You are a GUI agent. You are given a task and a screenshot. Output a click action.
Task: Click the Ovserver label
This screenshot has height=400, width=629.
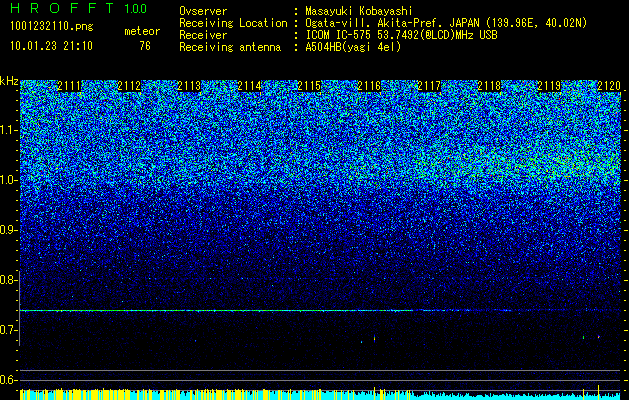coord(203,11)
